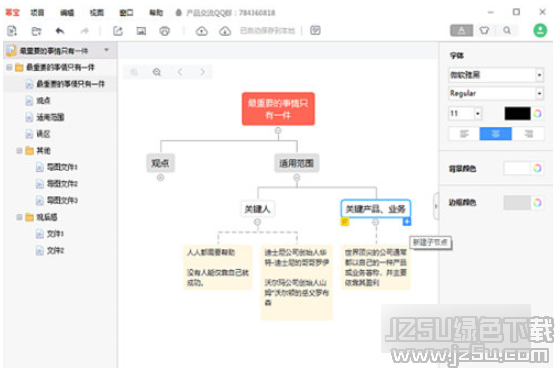Screen dimensions: 555x368
Task: Click the cloud download icon
Action: 225,31
